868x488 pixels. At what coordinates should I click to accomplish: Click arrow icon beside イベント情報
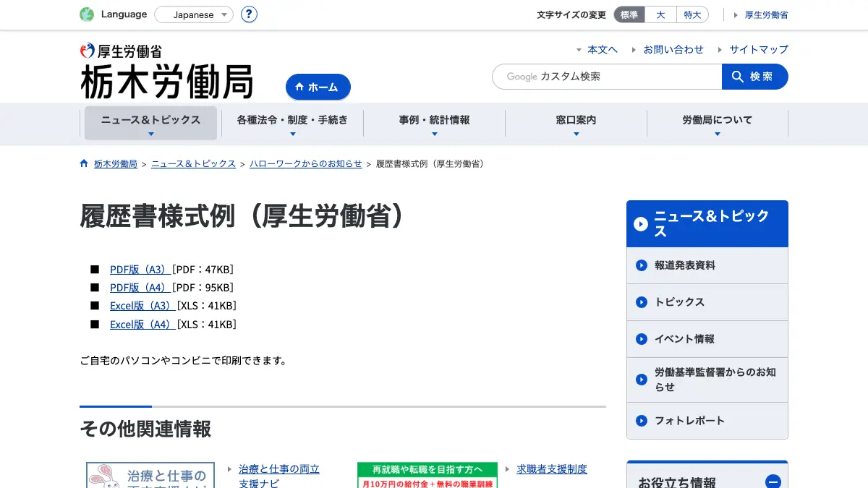pos(641,339)
